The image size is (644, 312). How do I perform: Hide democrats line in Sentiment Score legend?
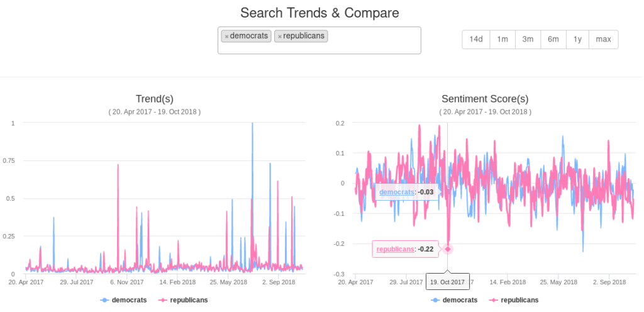[x=454, y=300]
